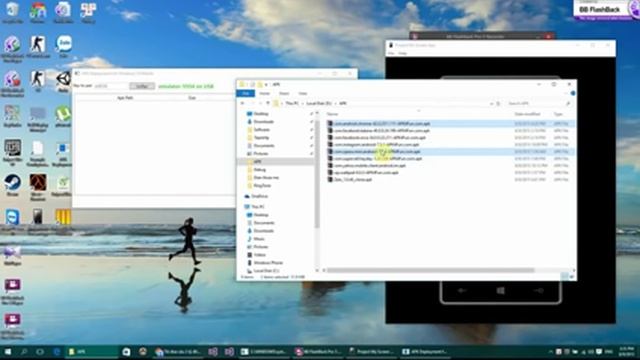This screenshot has height=360, width=640.
Task: Switch to details view in Explorer
Action: pyautogui.click(x=565, y=277)
